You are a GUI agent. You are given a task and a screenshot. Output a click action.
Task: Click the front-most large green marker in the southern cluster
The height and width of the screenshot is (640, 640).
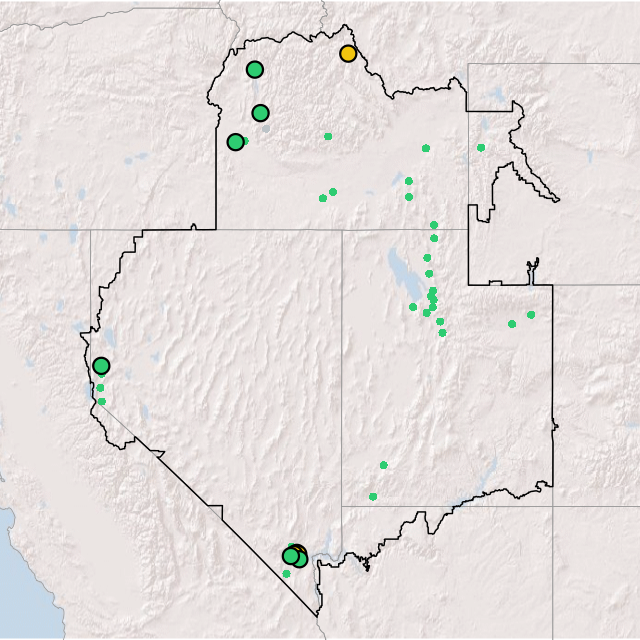tap(291, 556)
